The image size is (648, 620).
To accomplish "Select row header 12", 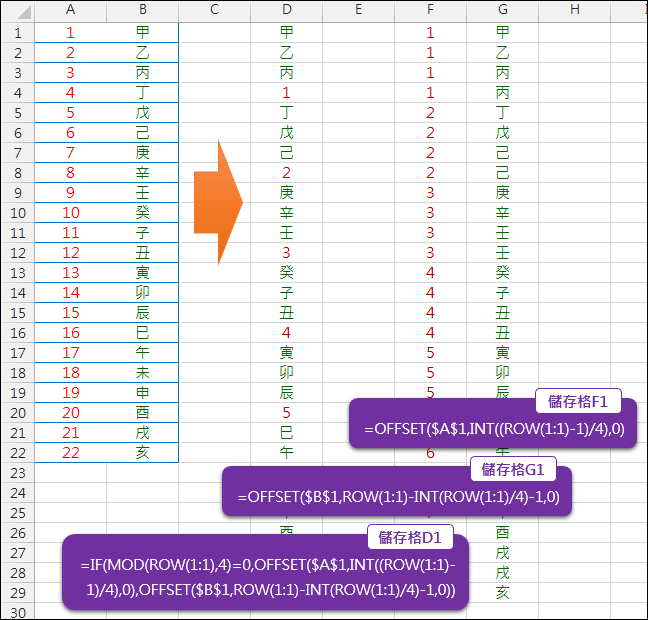I will pos(17,253).
